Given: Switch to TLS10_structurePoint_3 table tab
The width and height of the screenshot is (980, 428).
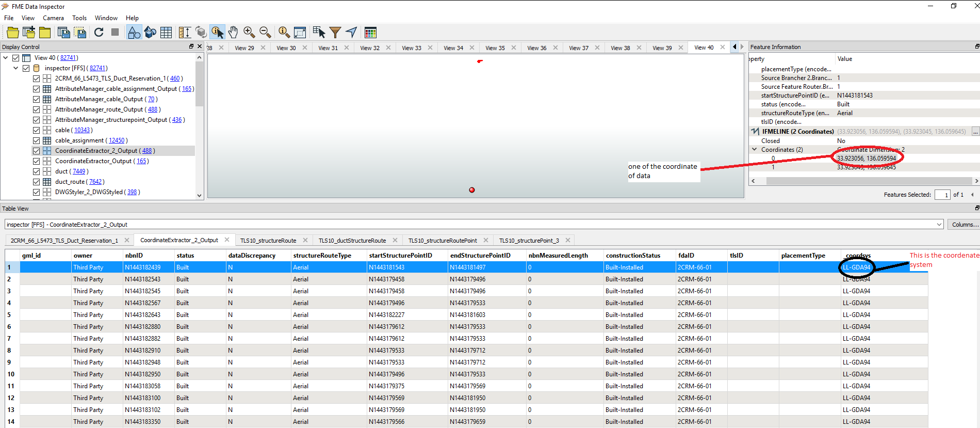Looking at the screenshot, I should (529, 241).
